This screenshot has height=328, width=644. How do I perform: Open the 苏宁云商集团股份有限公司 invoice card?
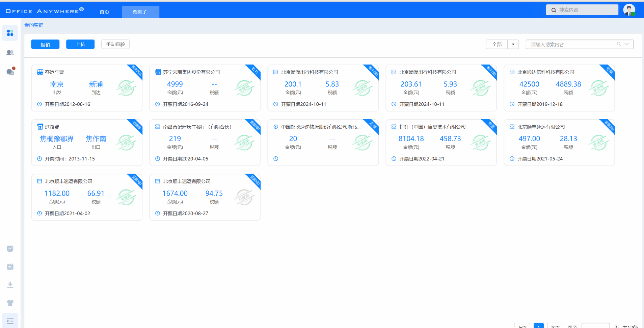tap(205, 88)
